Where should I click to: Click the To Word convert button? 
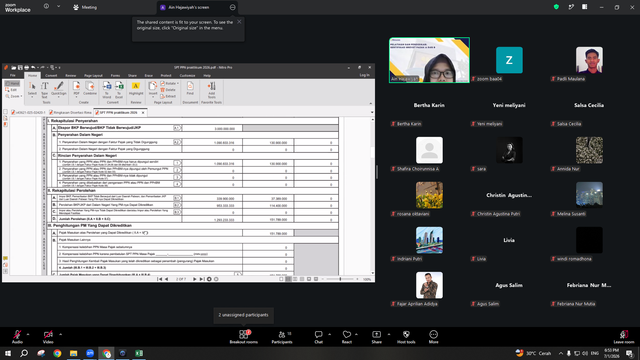107,90
